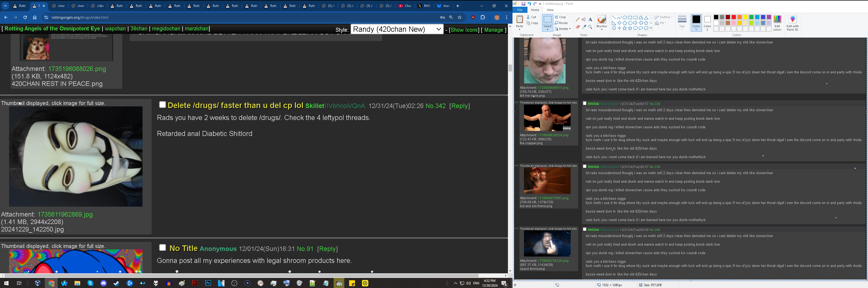Open Edit colors in Paint

coord(777,23)
